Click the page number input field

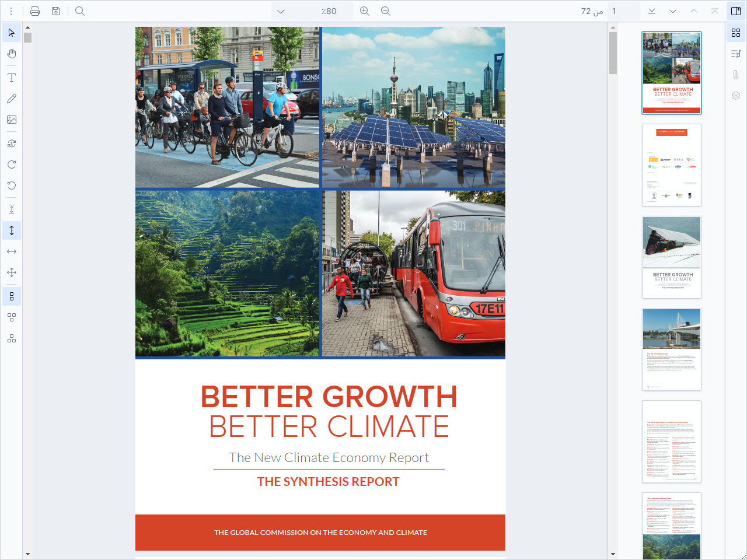[x=623, y=11]
